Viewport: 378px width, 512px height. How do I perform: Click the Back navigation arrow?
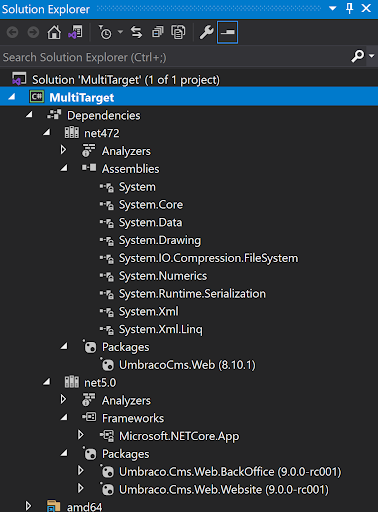click(13, 32)
